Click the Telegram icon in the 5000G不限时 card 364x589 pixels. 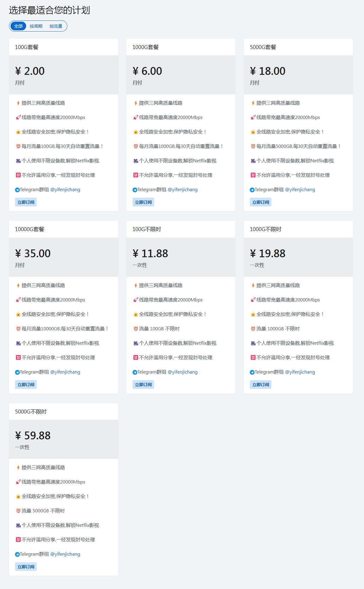click(17, 554)
